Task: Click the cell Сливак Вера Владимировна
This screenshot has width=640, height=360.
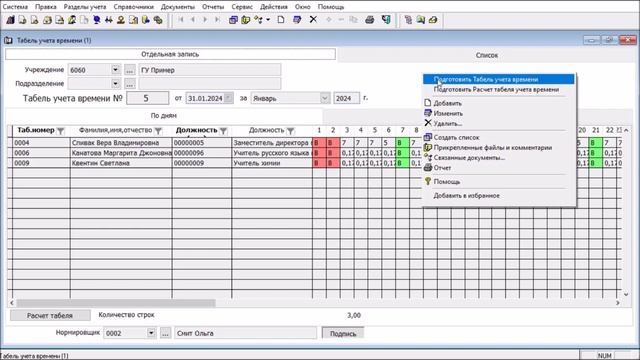Action: (121, 143)
